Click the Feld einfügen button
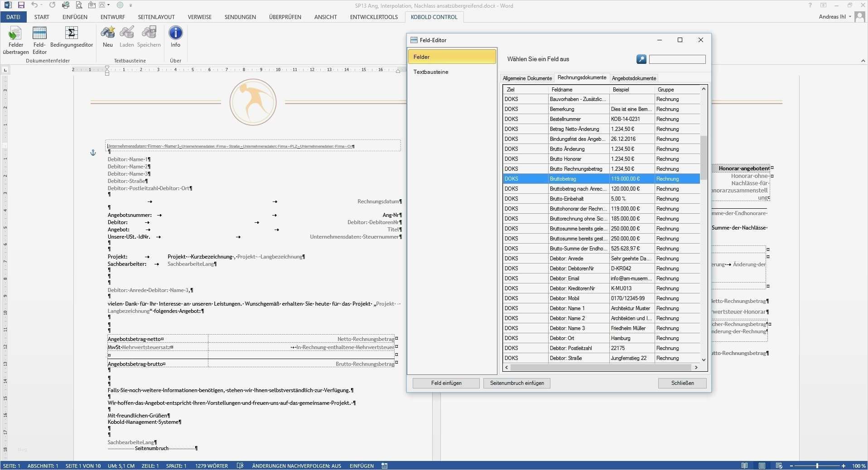868x470 pixels. tap(446, 383)
